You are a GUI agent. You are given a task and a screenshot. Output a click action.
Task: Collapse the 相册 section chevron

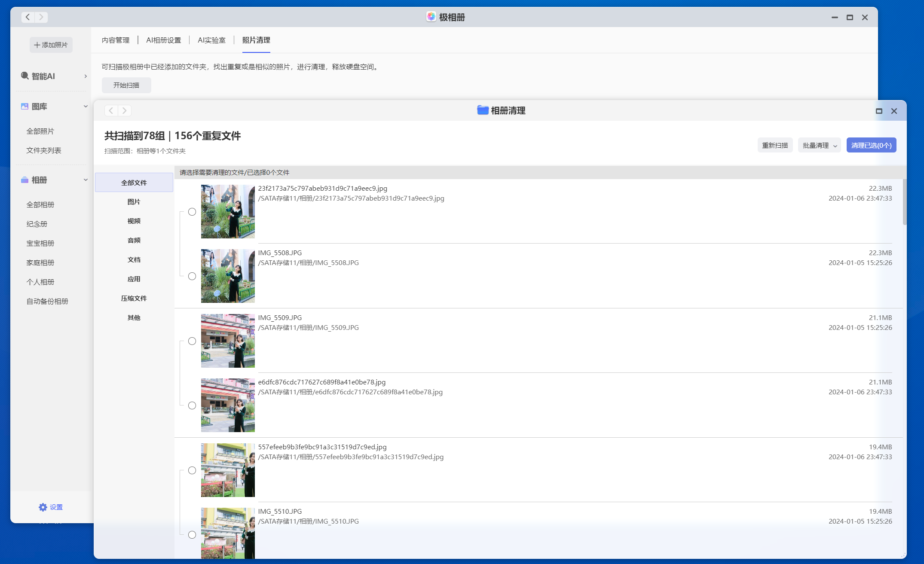click(x=85, y=180)
